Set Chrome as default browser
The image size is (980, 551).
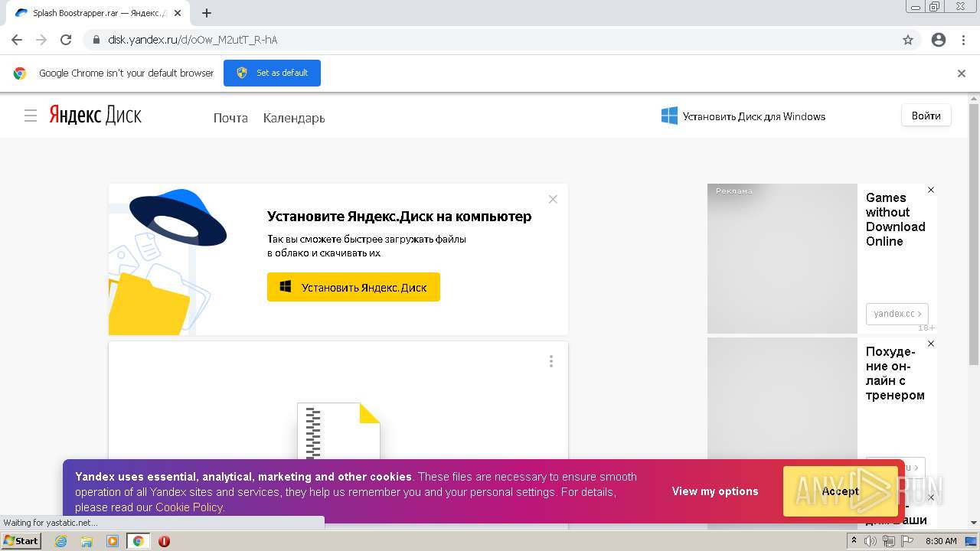point(272,73)
